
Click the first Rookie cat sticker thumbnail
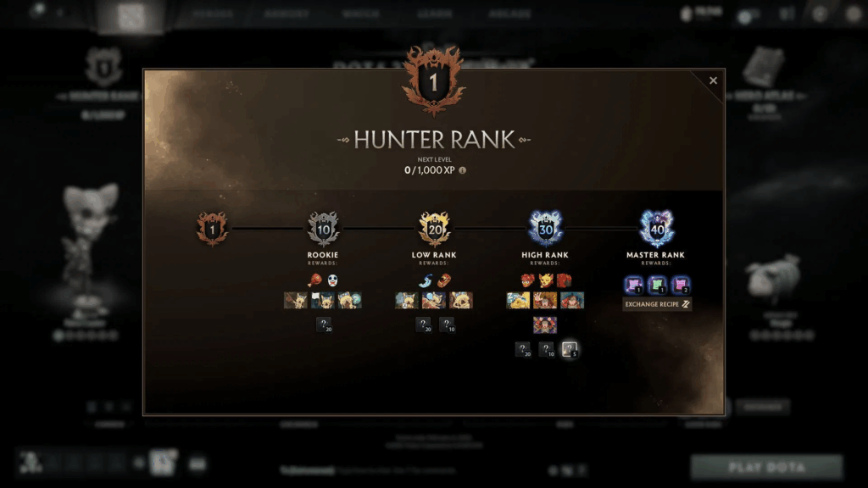point(296,301)
